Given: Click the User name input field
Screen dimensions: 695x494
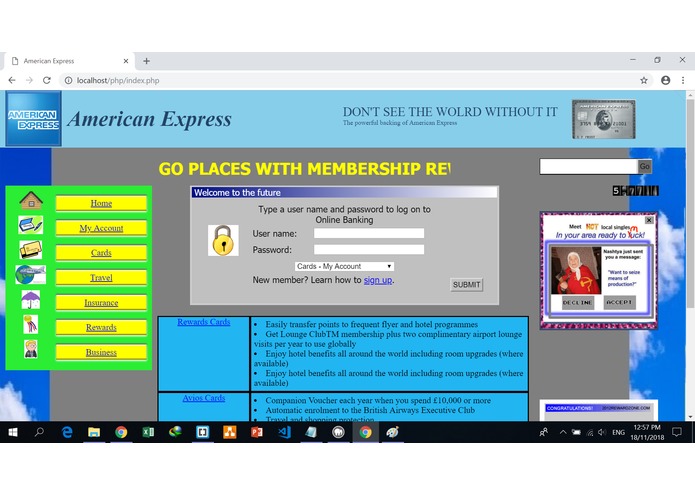Looking at the screenshot, I should (x=369, y=233).
